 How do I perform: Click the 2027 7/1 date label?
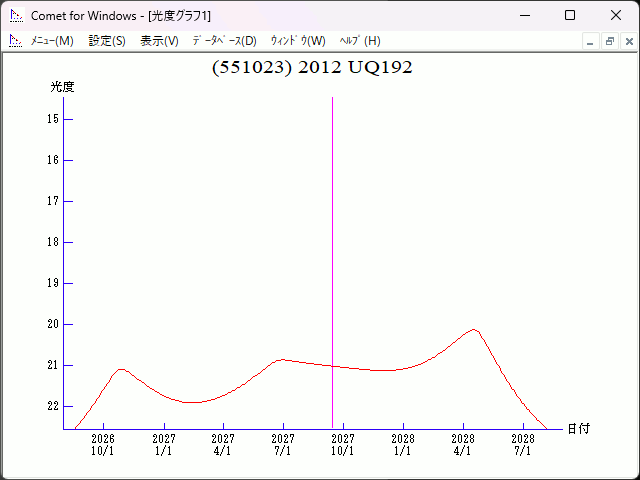click(x=283, y=445)
